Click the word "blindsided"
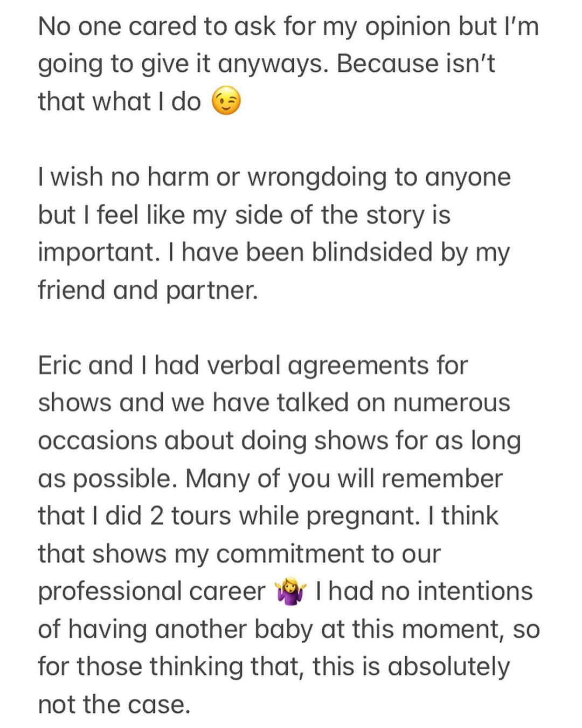 pyautogui.click(x=372, y=252)
